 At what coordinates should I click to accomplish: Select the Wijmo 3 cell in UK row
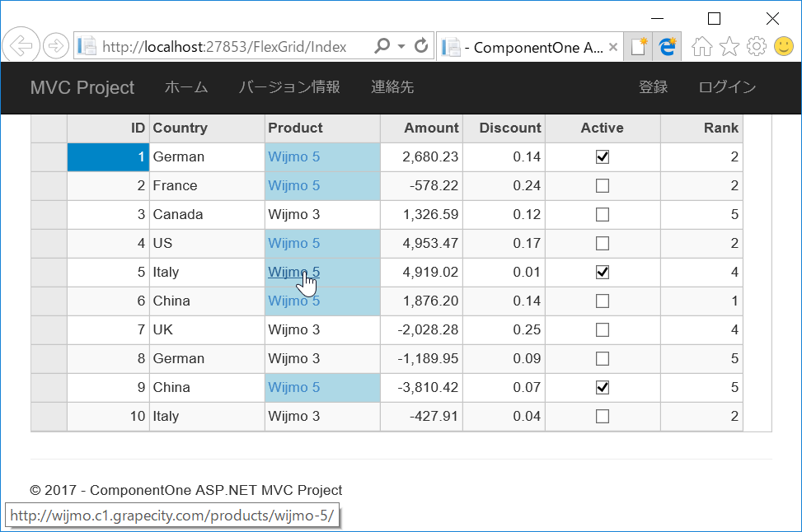coord(322,329)
